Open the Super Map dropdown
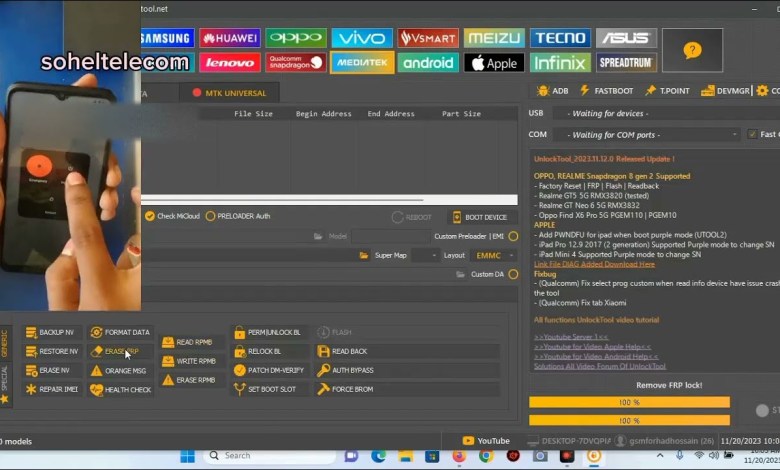 (425, 255)
